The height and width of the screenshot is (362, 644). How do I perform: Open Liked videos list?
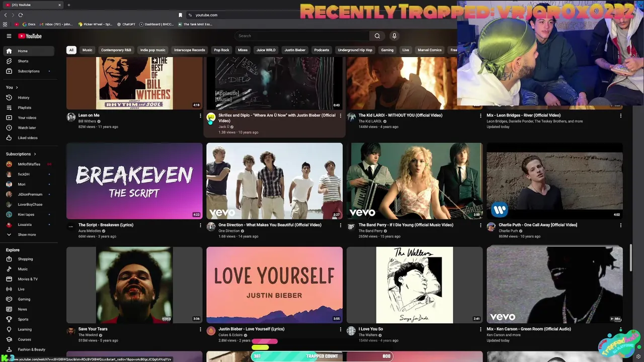28,138
